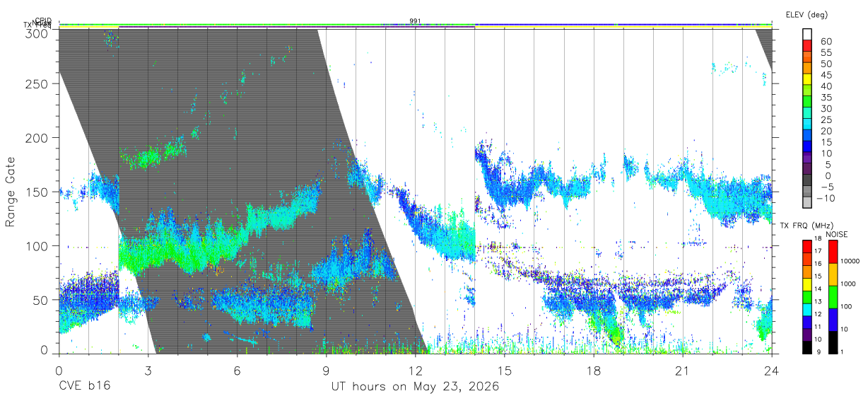This screenshot has width=868, height=401.
Task: Click the "150" range gate tick label
Action: pos(38,192)
